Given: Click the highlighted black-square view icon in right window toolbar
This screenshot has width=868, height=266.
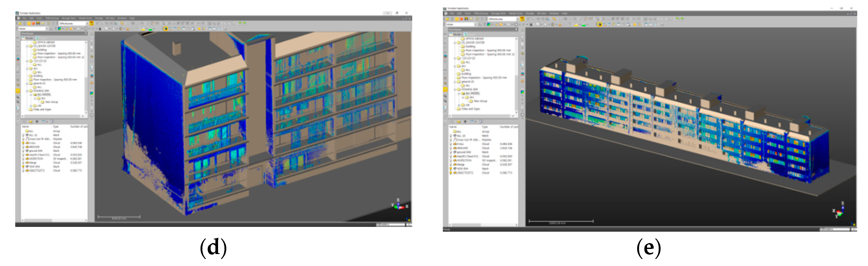Looking at the screenshot, I should 600,25.
